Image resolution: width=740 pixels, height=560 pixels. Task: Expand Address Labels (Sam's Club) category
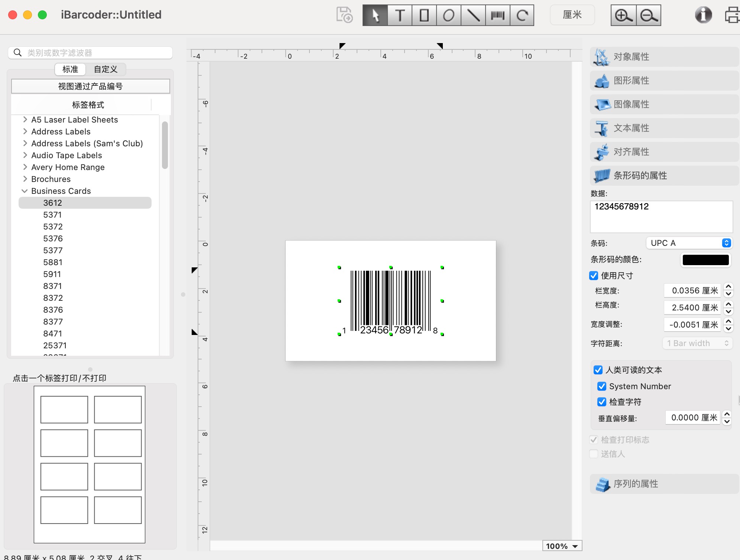(25, 143)
